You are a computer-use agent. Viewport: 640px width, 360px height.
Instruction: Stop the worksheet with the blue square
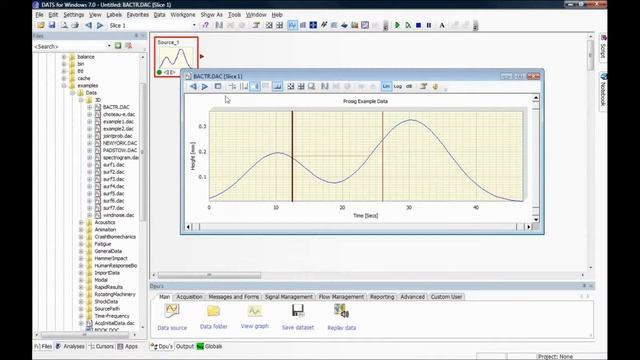click(x=418, y=25)
